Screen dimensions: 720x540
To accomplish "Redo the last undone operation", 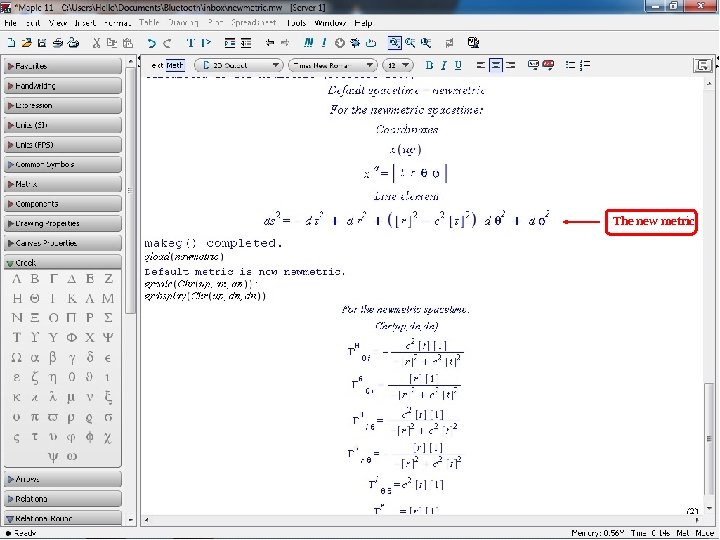I will pyautogui.click(x=167, y=43).
